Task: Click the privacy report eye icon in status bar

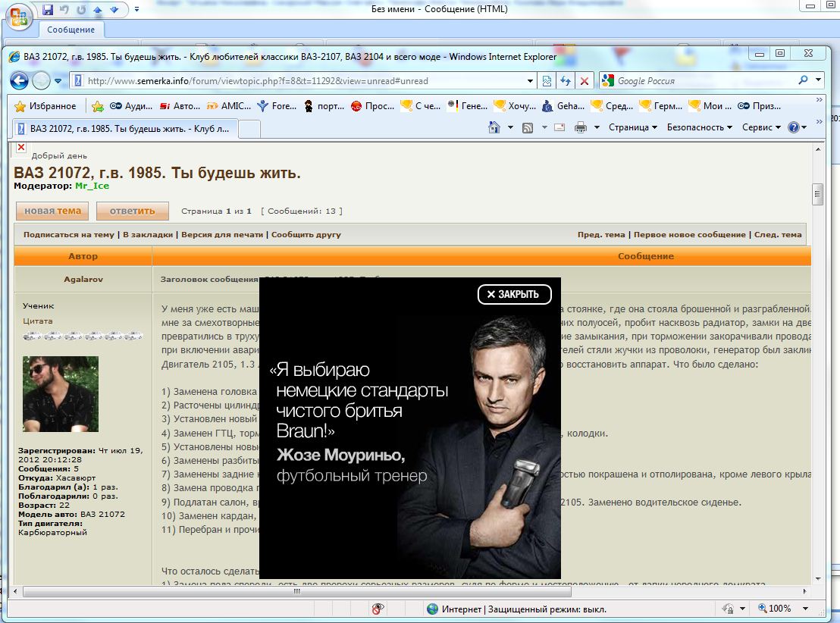Action: tap(378, 609)
